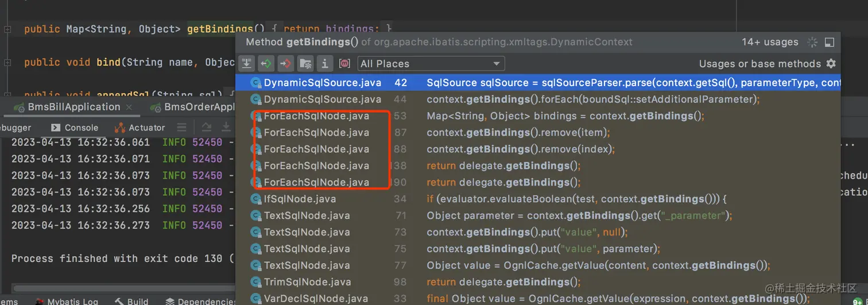Select the VarDeclSqlNode.java usage row
This screenshot has width=868, height=305.
coord(538,299)
